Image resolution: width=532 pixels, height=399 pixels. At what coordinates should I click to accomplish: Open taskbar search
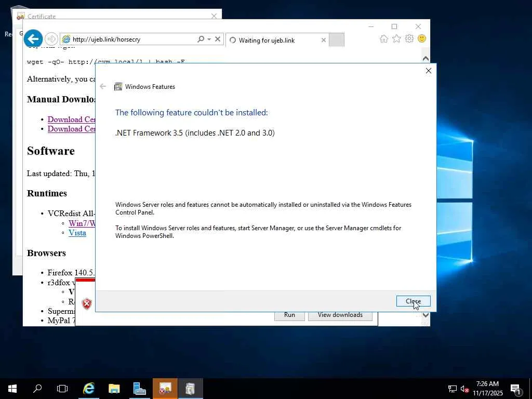click(37, 389)
